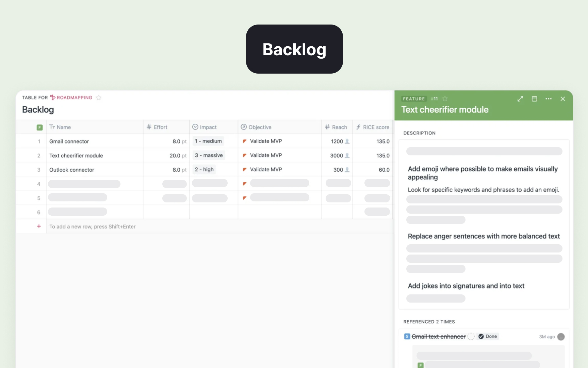The width and height of the screenshot is (588, 368).
Task: Click the side-panel layout icon in the feature header
Action: coord(534,99)
